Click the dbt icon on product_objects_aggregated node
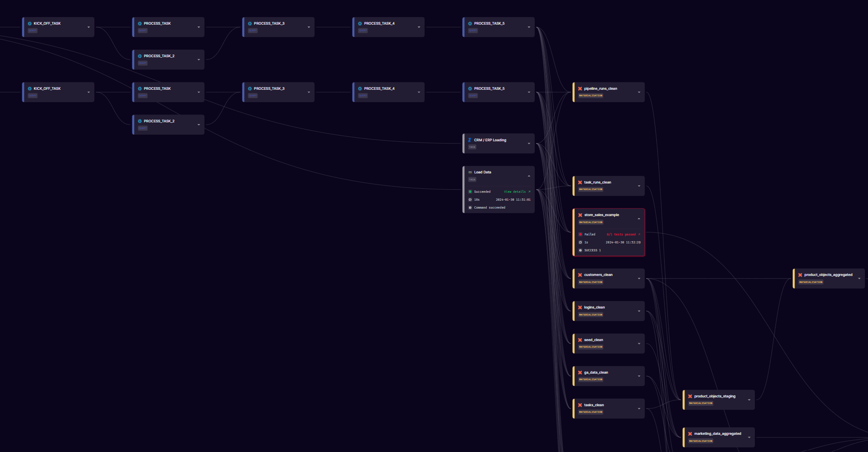Screen dimensions: 868x452 pyautogui.click(x=801, y=274)
